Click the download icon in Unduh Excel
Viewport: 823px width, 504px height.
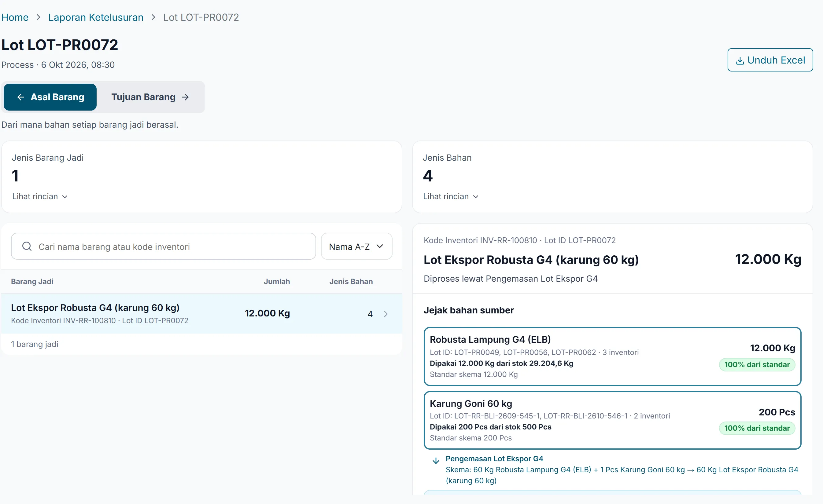click(x=740, y=60)
